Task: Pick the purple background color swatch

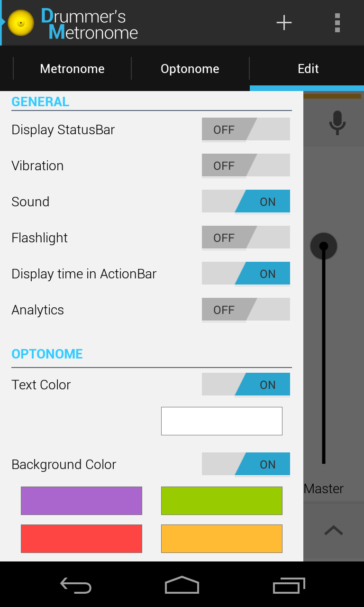Action: tap(82, 501)
